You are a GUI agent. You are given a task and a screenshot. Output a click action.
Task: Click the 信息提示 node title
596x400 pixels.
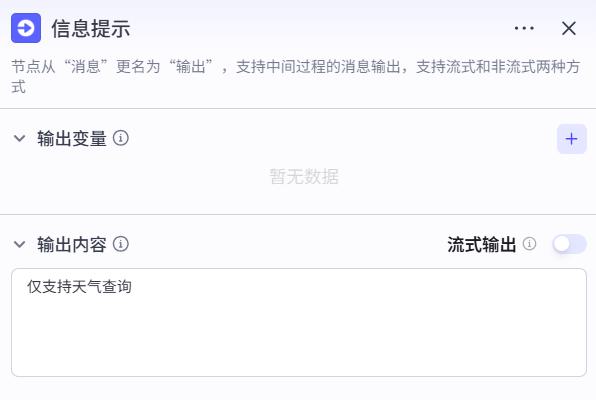click(91, 29)
